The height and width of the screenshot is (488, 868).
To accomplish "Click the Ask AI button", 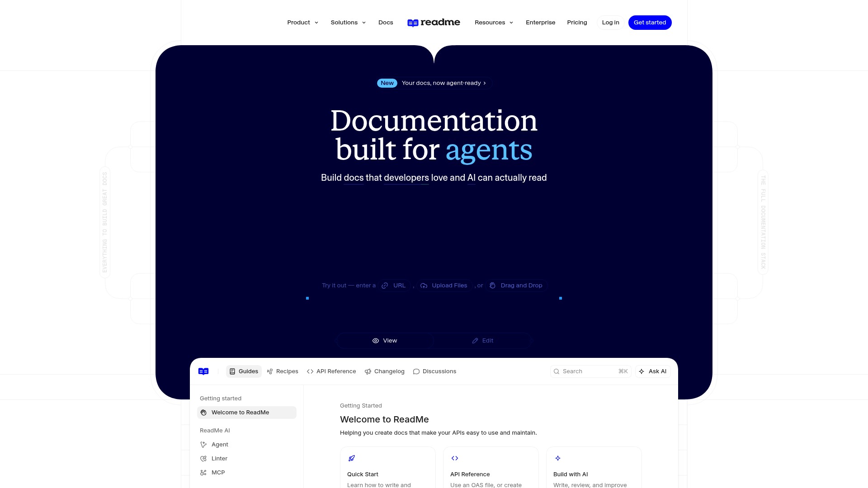I will pyautogui.click(x=653, y=371).
